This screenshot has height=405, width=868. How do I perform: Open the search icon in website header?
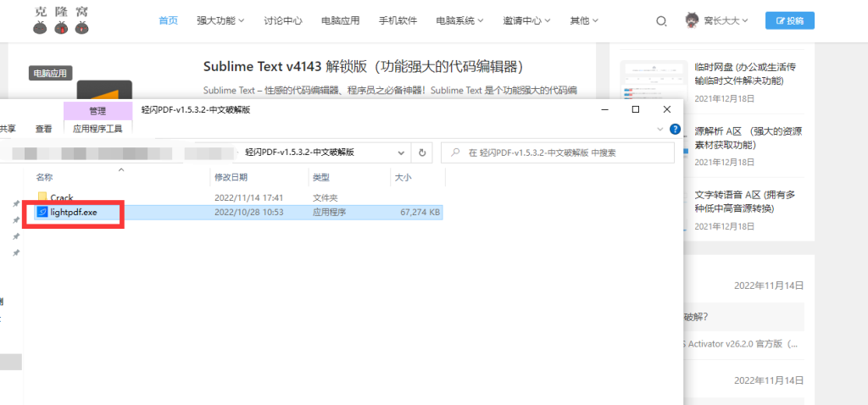point(661,21)
